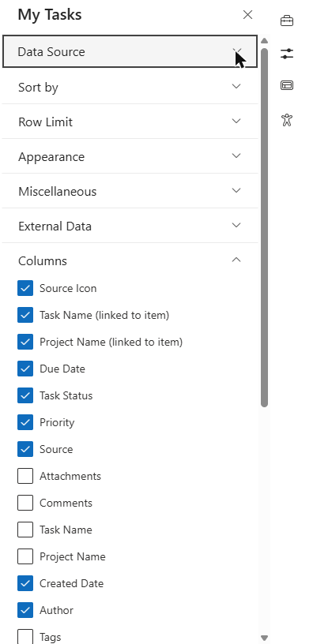Check the unlinked Task Name column

25,530
